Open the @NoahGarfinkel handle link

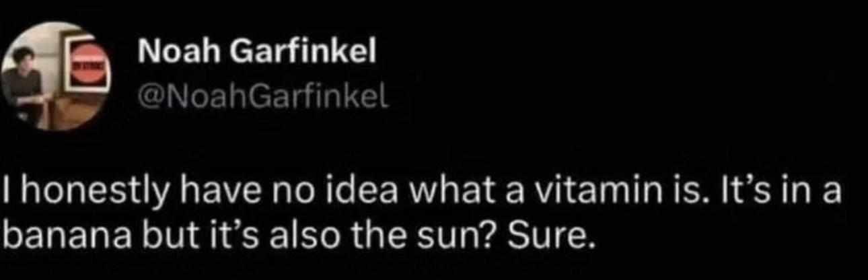[262, 101]
